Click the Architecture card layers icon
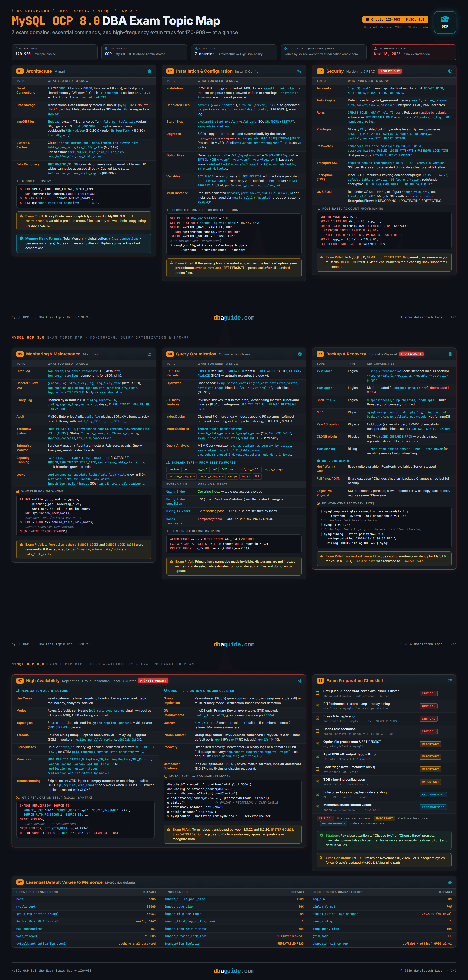This screenshot has width=468, height=980. point(149,71)
